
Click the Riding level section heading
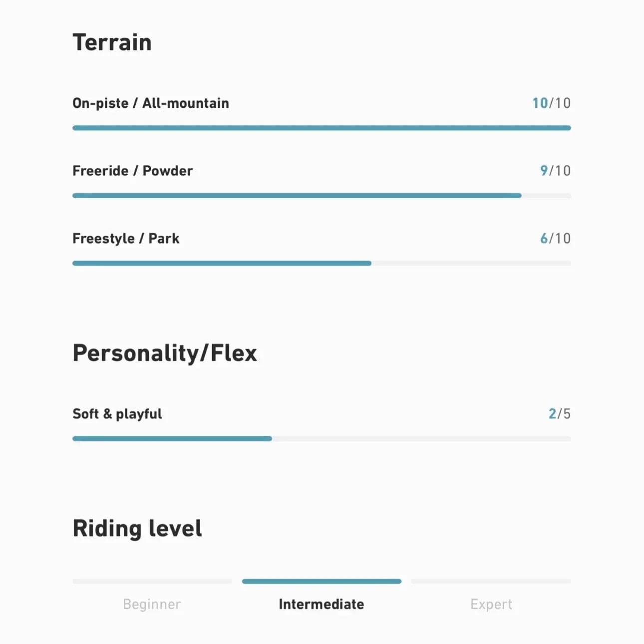coord(137,529)
